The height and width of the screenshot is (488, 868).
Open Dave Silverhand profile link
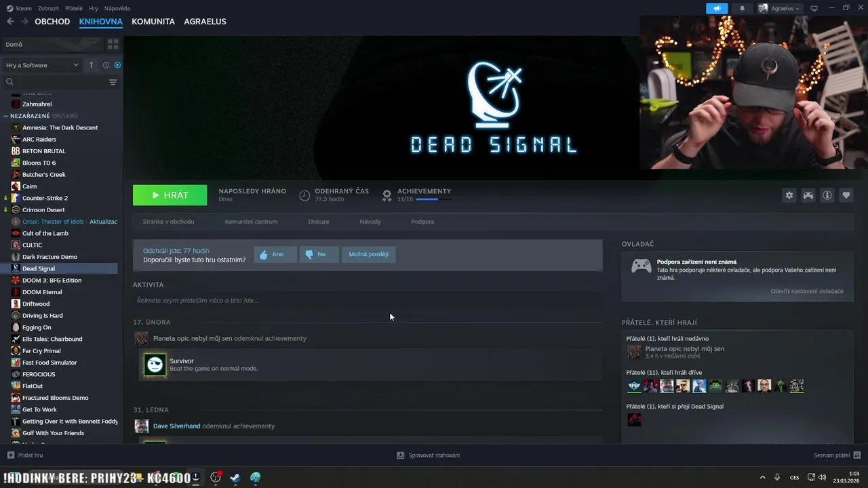tap(176, 426)
